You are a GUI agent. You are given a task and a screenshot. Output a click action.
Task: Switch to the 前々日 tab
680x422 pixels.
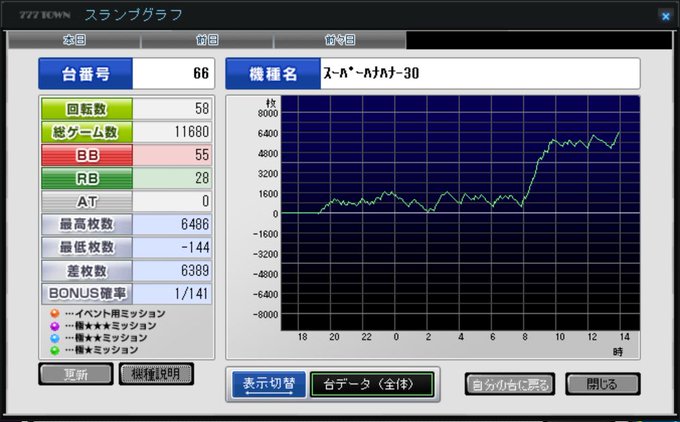340,40
